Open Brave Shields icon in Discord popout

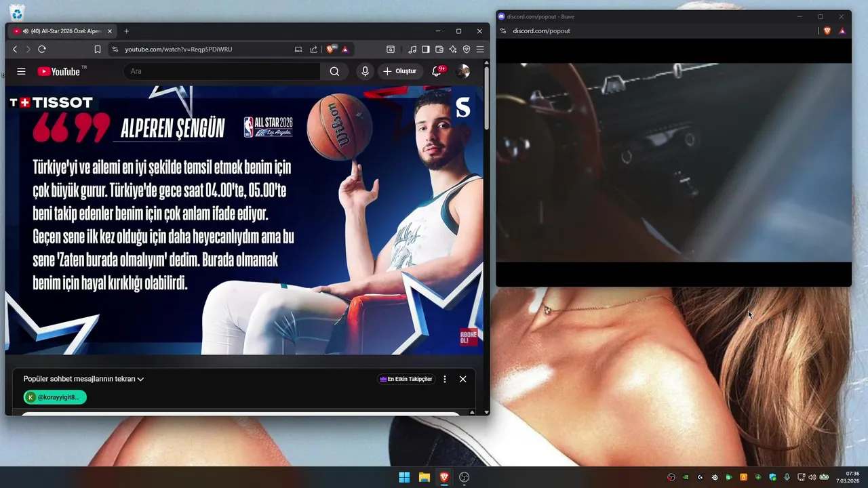827,31
